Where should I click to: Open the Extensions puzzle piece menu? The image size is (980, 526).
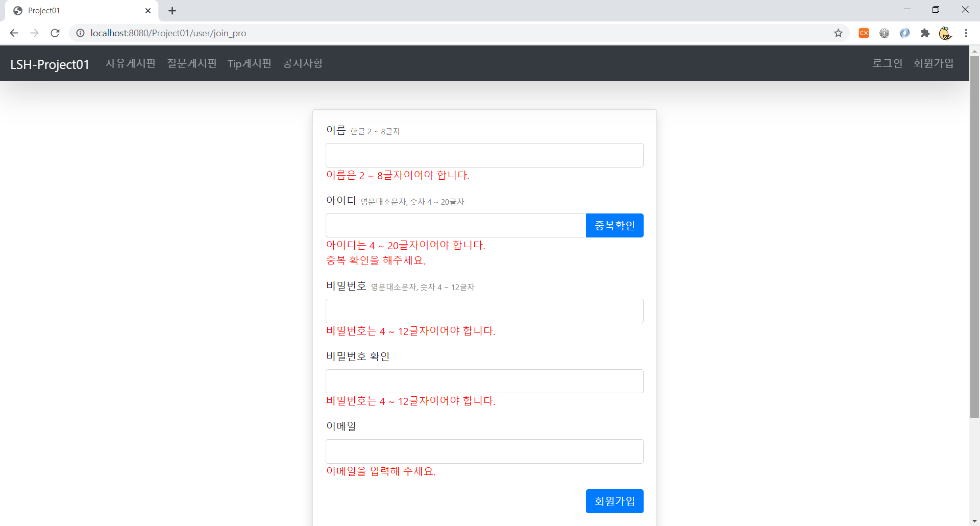coord(925,33)
